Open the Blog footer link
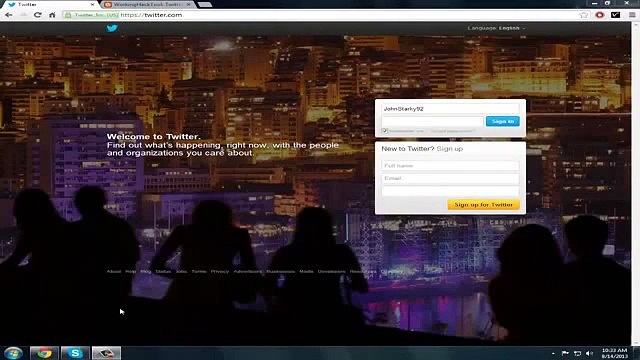Viewport: 640px width, 360px height. [146, 271]
